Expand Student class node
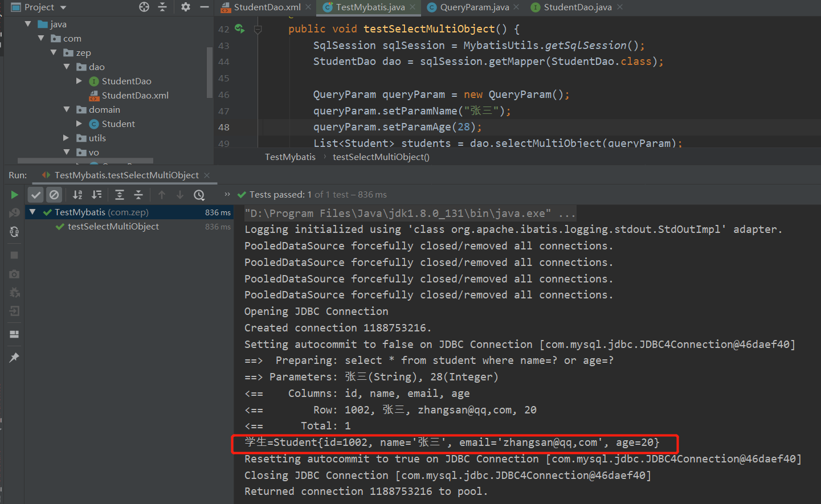The image size is (821, 504). coord(79,124)
